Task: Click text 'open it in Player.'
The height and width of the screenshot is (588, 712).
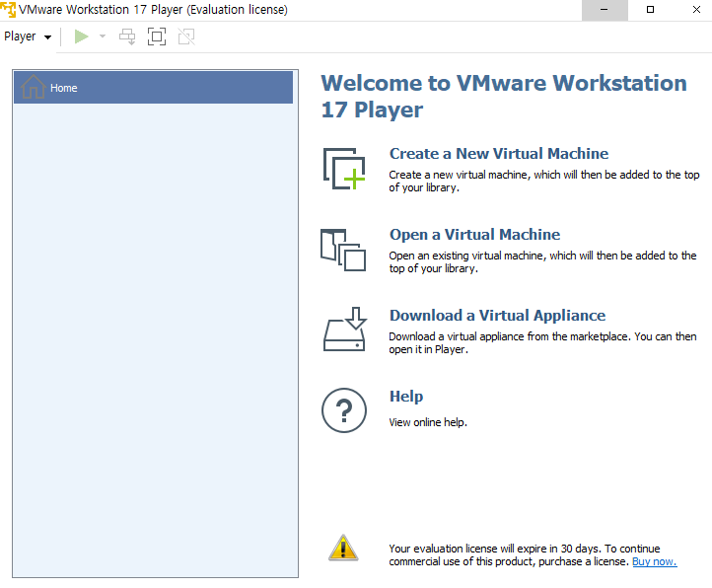Action: click(428, 349)
